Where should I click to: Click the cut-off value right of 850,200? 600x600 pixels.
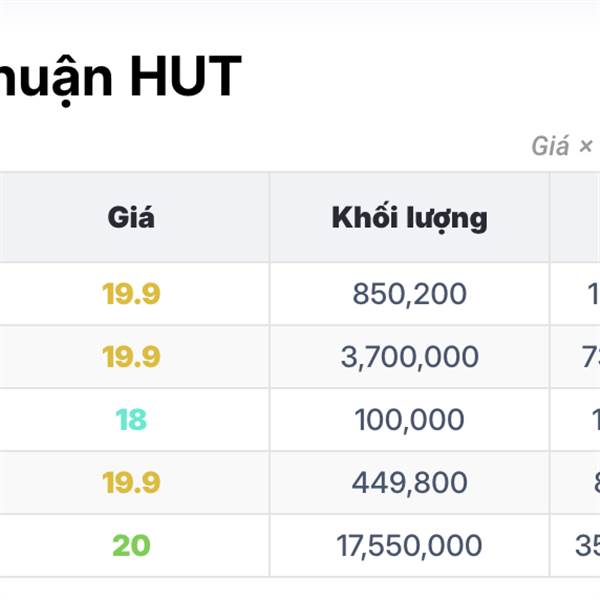click(x=591, y=294)
